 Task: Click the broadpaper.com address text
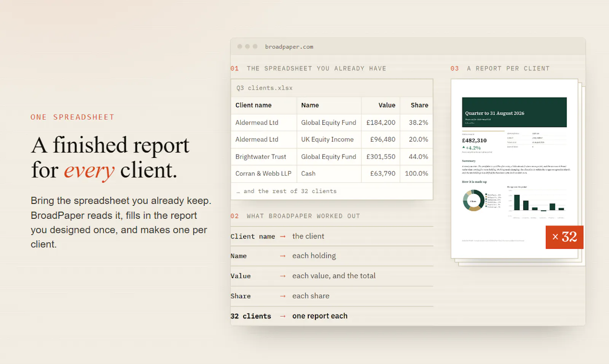click(x=289, y=47)
